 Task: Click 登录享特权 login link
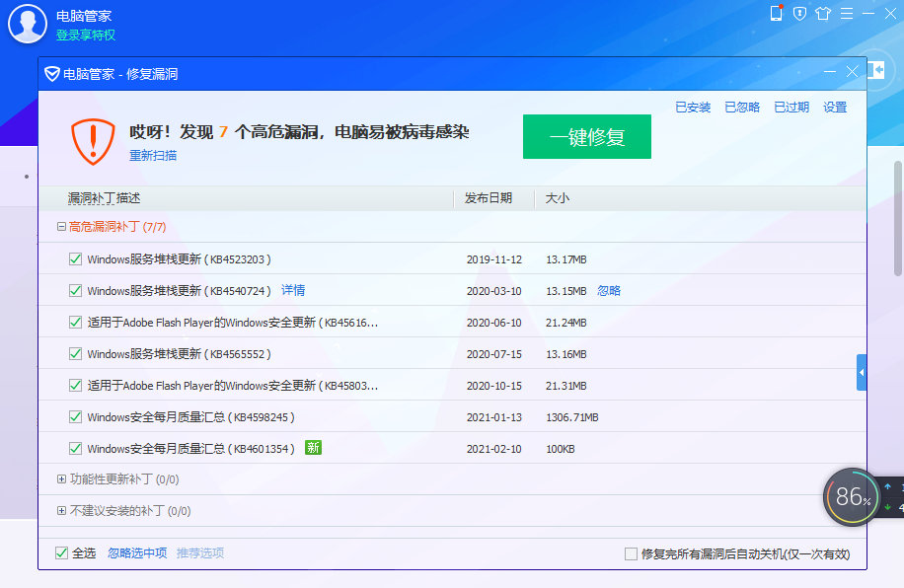tap(86, 36)
